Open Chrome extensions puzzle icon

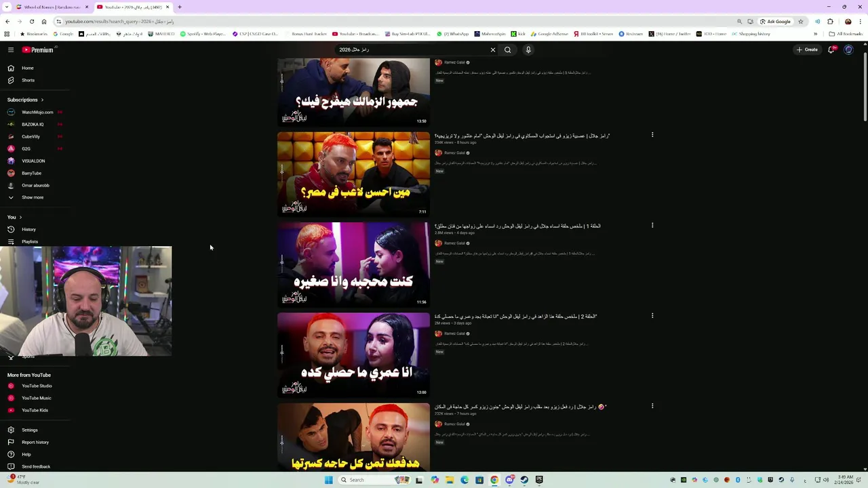click(830, 21)
